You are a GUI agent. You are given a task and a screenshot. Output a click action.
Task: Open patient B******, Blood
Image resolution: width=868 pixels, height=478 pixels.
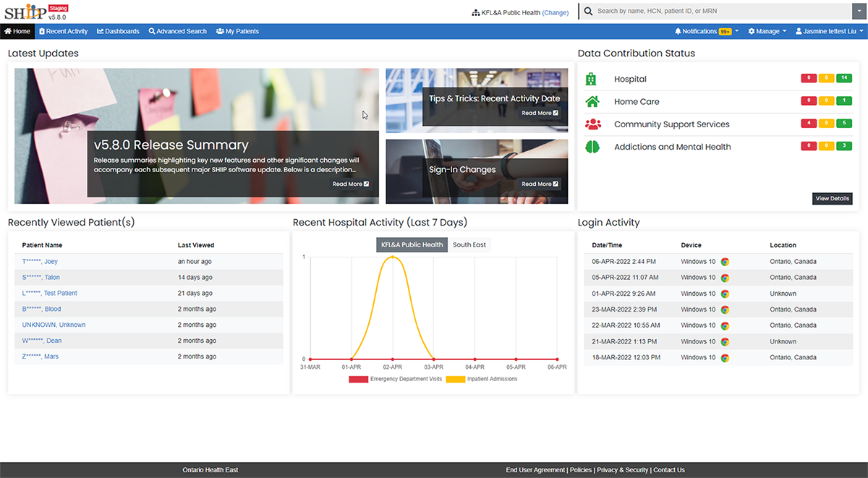[42, 310]
